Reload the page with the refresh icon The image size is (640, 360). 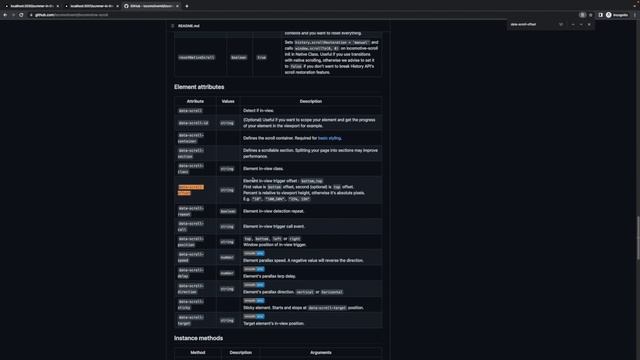tap(21, 15)
